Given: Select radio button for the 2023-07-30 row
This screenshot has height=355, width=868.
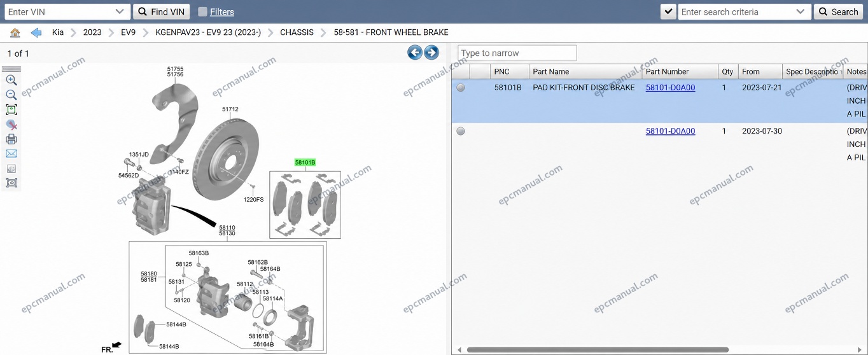Looking at the screenshot, I should pyautogui.click(x=461, y=131).
